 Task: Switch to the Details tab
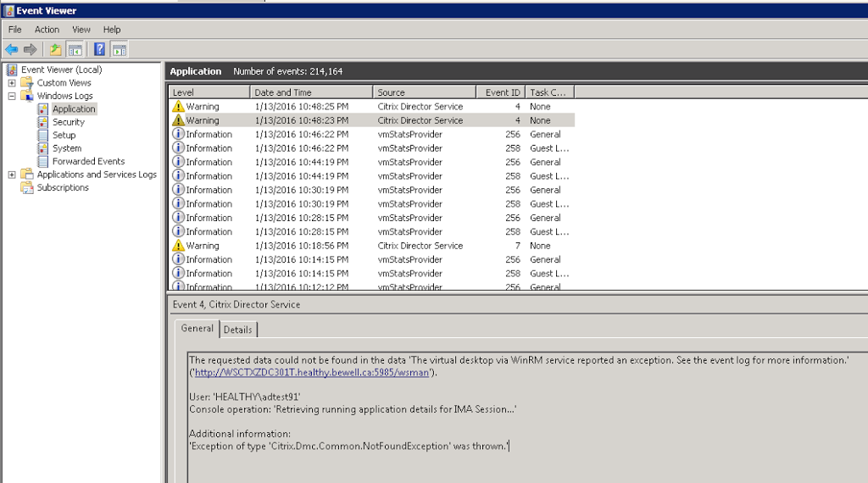238,330
